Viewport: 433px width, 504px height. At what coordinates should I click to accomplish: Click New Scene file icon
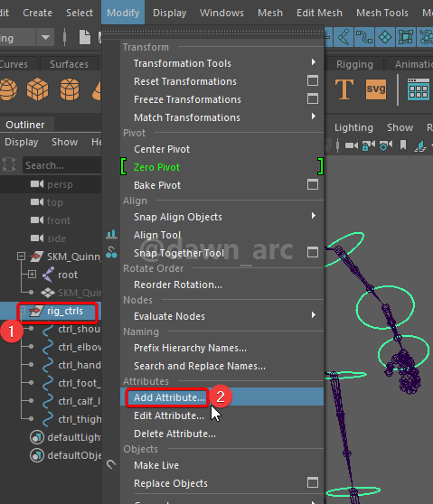point(85,37)
